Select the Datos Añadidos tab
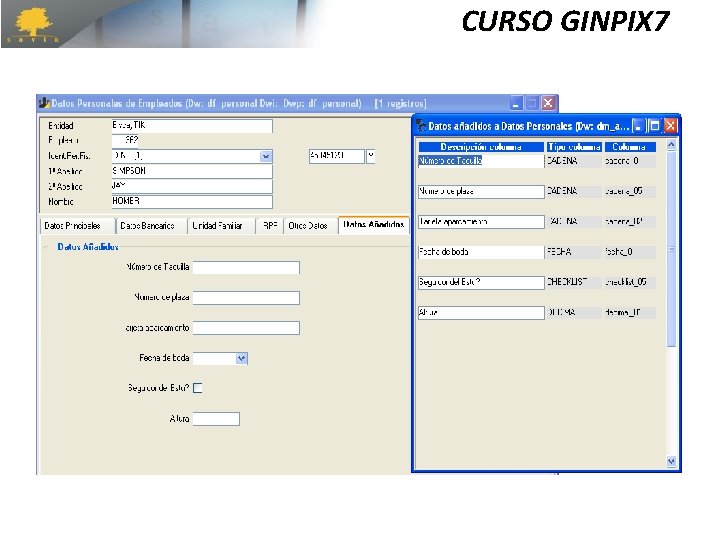Image resolution: width=720 pixels, height=540 pixels. coord(373,225)
